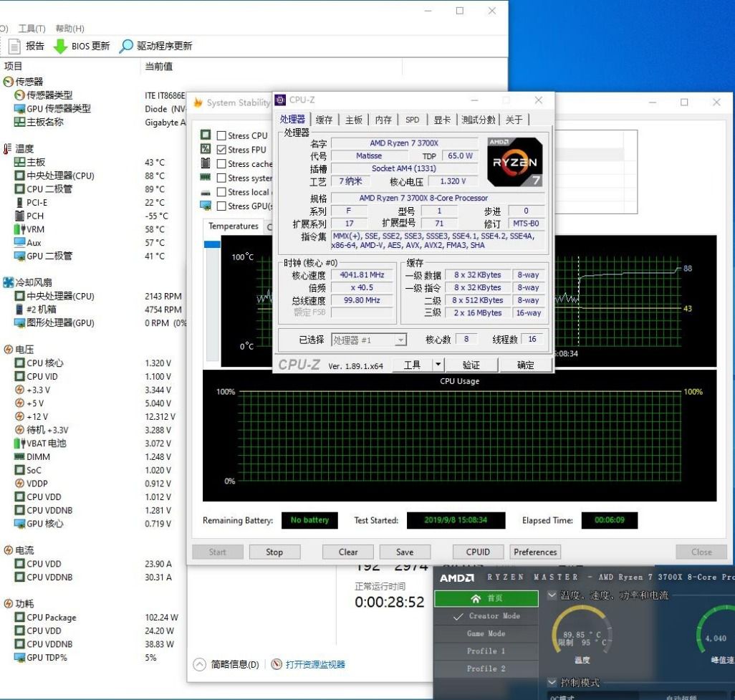The image size is (735, 700).
Task: Open the 工具 dropdown in CPU-Z
Action: point(418,364)
